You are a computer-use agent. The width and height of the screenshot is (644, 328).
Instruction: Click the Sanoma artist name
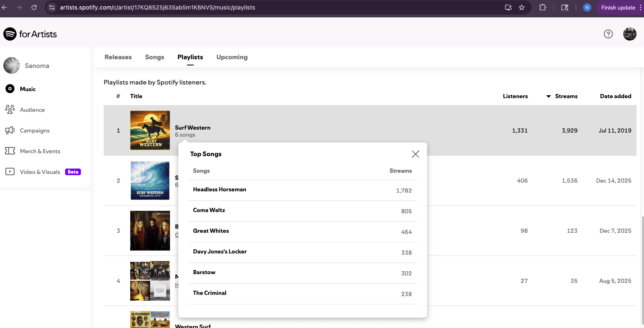pyautogui.click(x=37, y=65)
